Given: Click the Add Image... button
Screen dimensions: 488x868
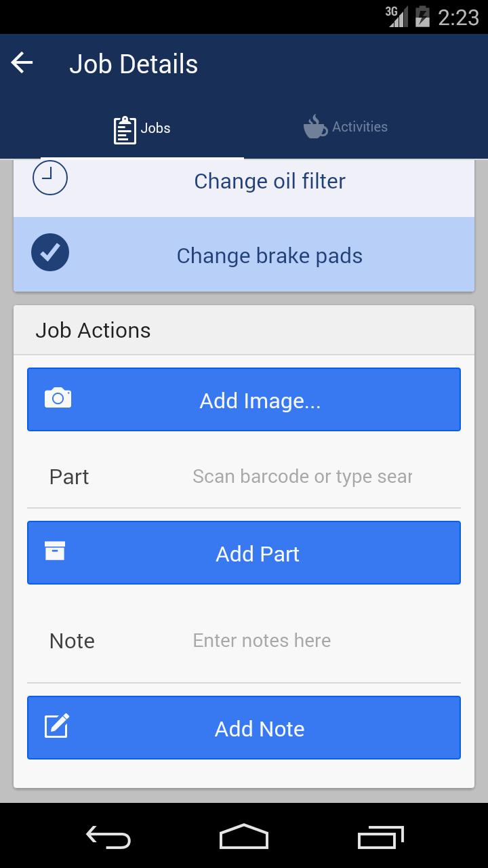Looking at the screenshot, I should pos(244,399).
